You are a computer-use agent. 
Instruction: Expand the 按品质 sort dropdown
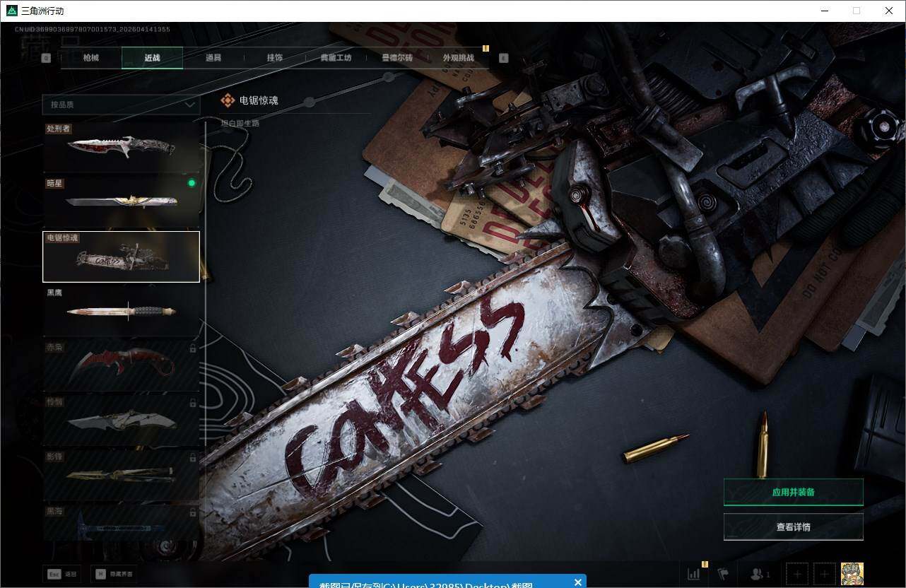tap(121, 105)
